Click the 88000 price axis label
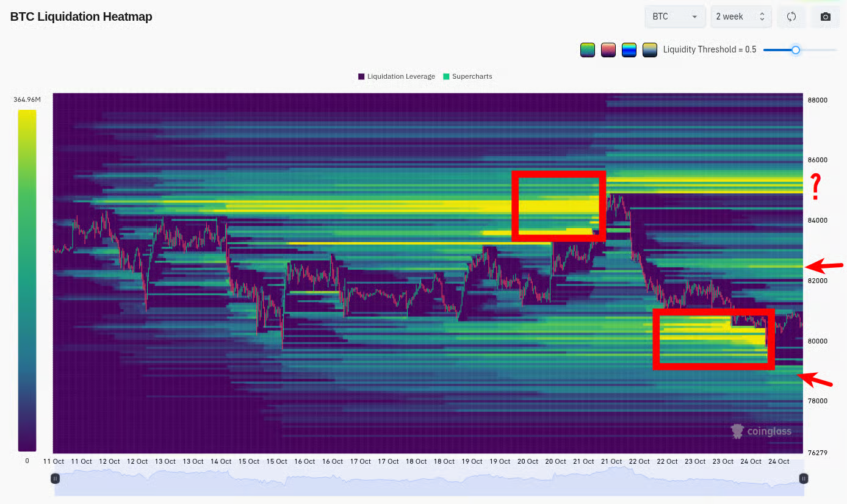Viewport: 847px width, 504px height. [x=817, y=100]
